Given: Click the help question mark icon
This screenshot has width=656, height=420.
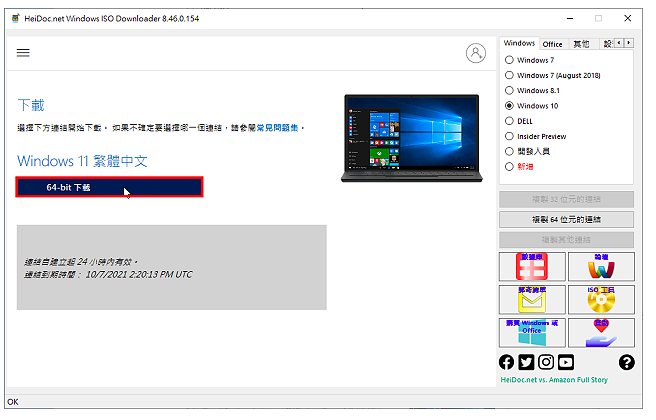Looking at the screenshot, I should (x=626, y=362).
